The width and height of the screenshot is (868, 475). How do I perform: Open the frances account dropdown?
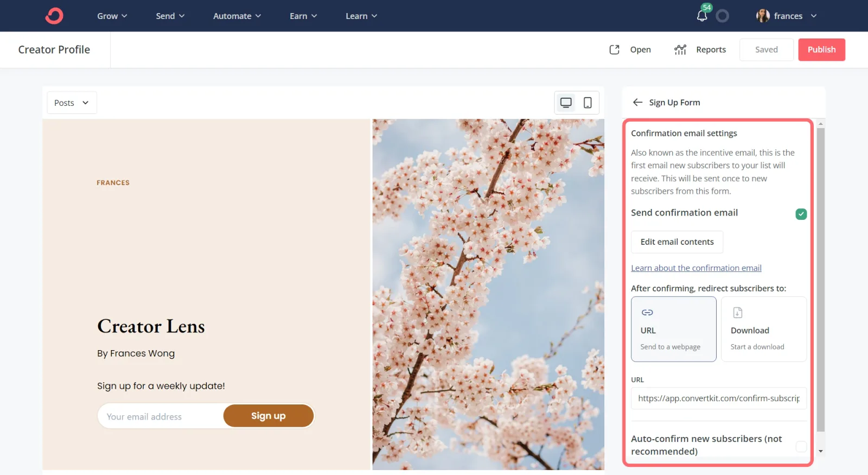787,16
